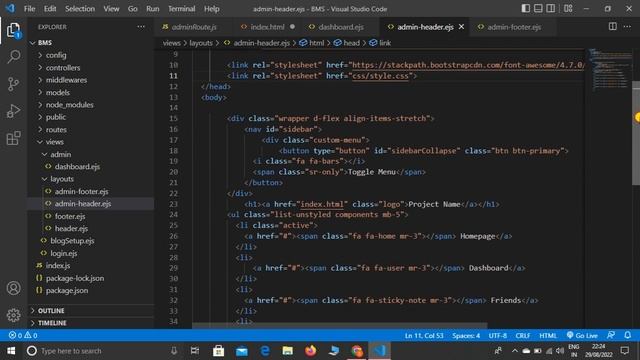Image resolution: width=640 pixels, height=360 pixels.
Task: Split the editor to the right
Action: 613,27
